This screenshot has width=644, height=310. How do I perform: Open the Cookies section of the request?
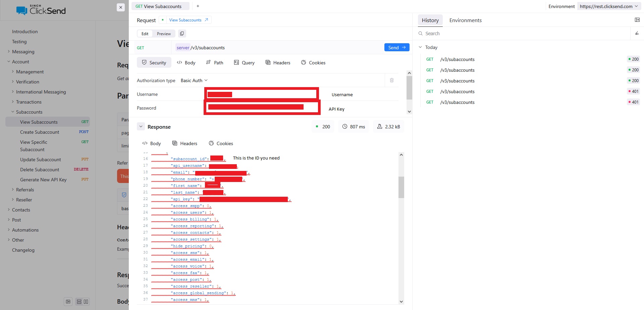[x=304, y=62]
